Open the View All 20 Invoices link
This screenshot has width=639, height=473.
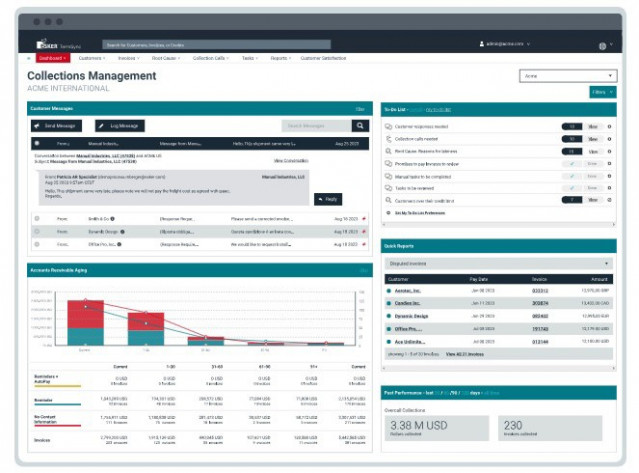point(465,354)
